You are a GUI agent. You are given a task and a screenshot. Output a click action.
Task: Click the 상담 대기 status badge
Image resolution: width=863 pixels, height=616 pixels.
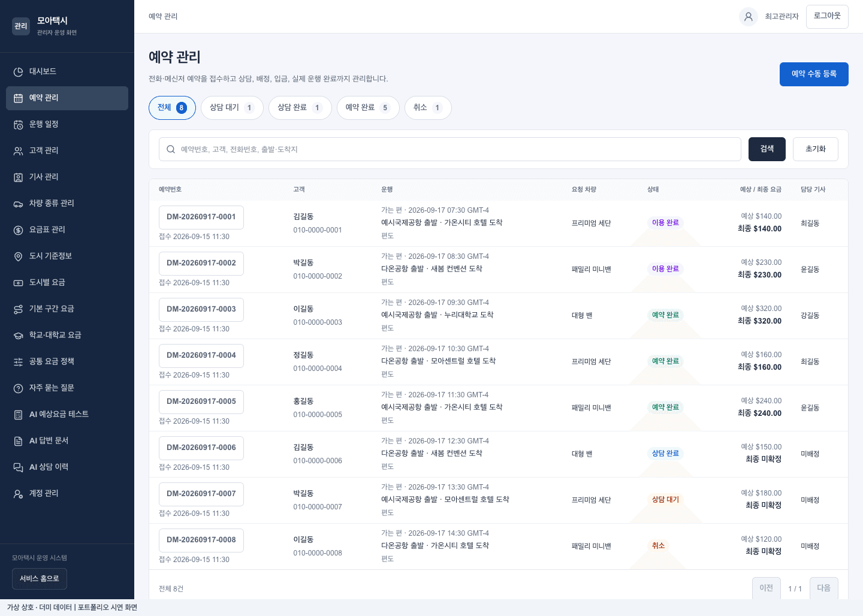coord(665,500)
